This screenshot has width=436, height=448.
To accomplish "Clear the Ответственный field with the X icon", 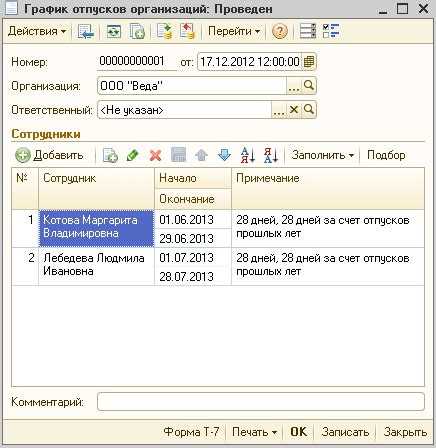I will (294, 110).
